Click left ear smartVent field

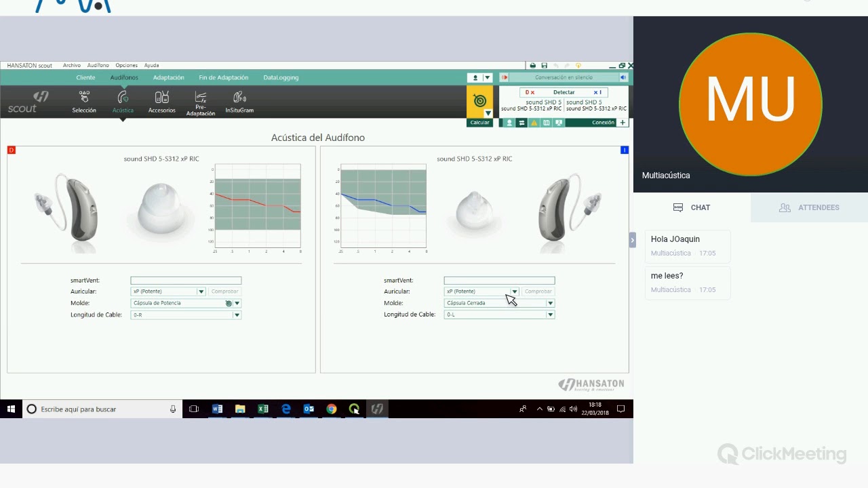coord(499,281)
